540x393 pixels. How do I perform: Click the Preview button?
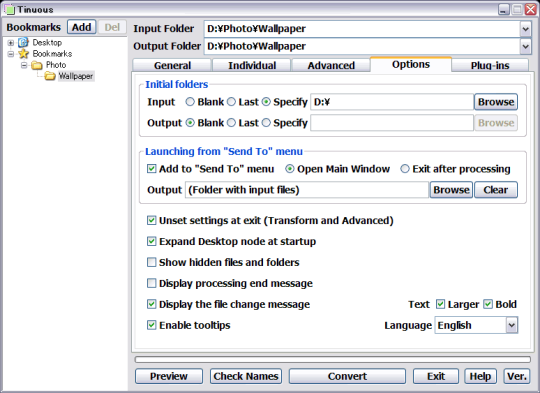169,376
